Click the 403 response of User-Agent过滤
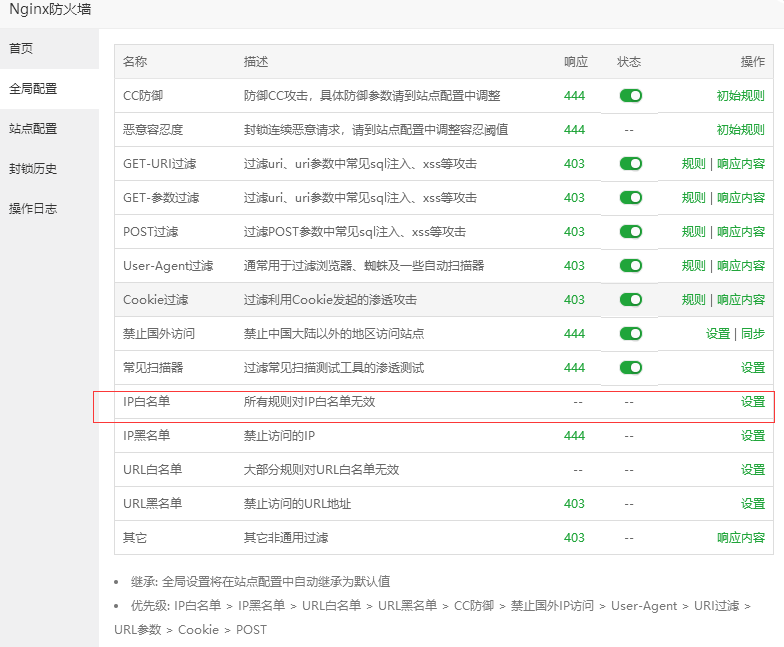The height and width of the screenshot is (647, 784). [x=574, y=266]
